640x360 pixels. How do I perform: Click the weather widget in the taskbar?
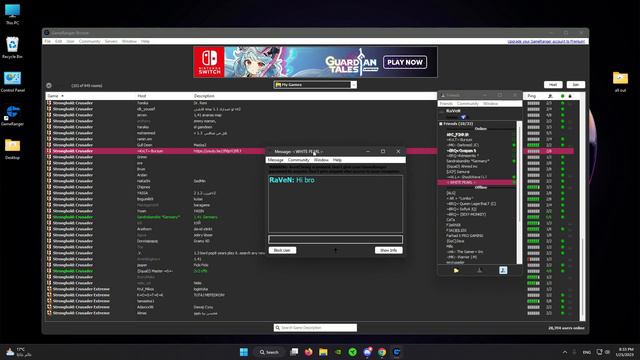18,352
